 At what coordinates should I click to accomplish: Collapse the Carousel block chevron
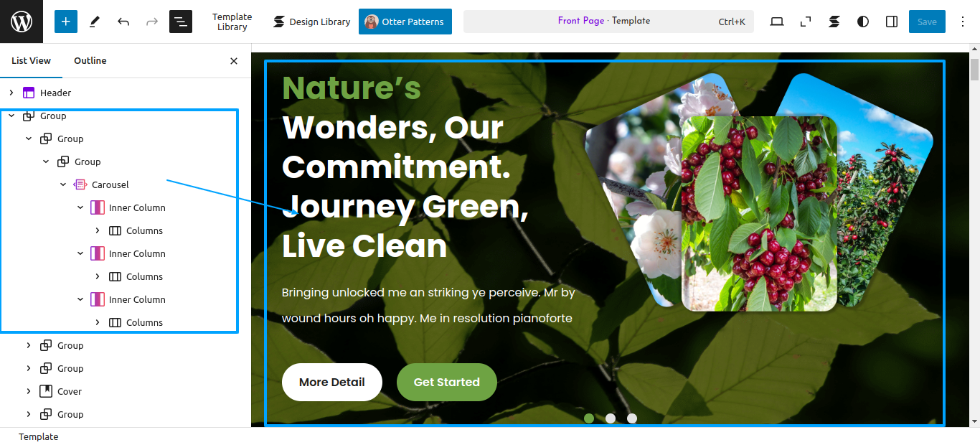63,184
